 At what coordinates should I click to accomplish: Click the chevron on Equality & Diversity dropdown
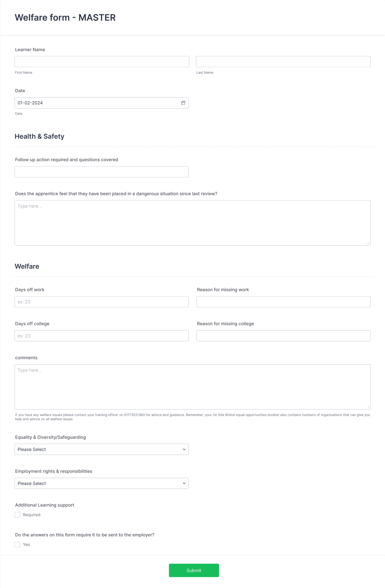[184, 449]
